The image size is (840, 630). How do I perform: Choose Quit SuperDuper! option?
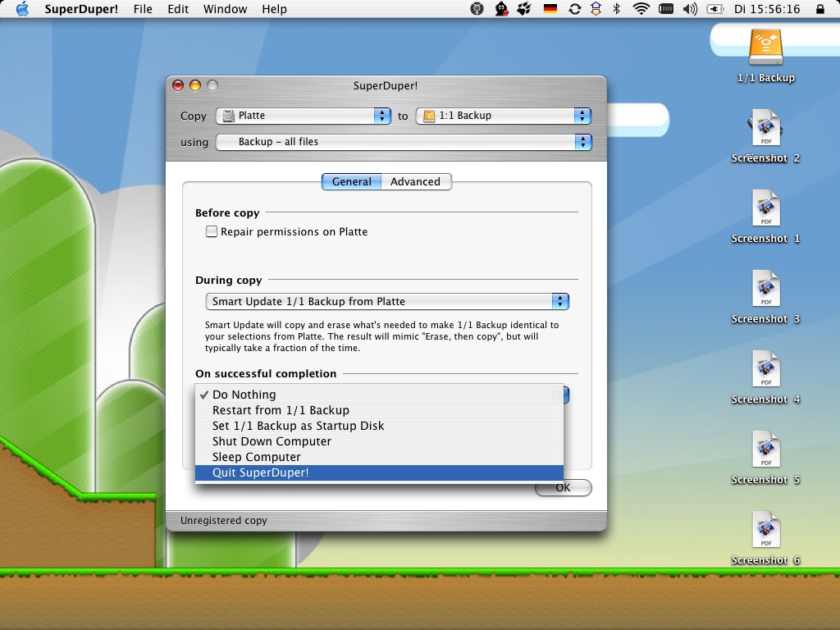point(379,472)
